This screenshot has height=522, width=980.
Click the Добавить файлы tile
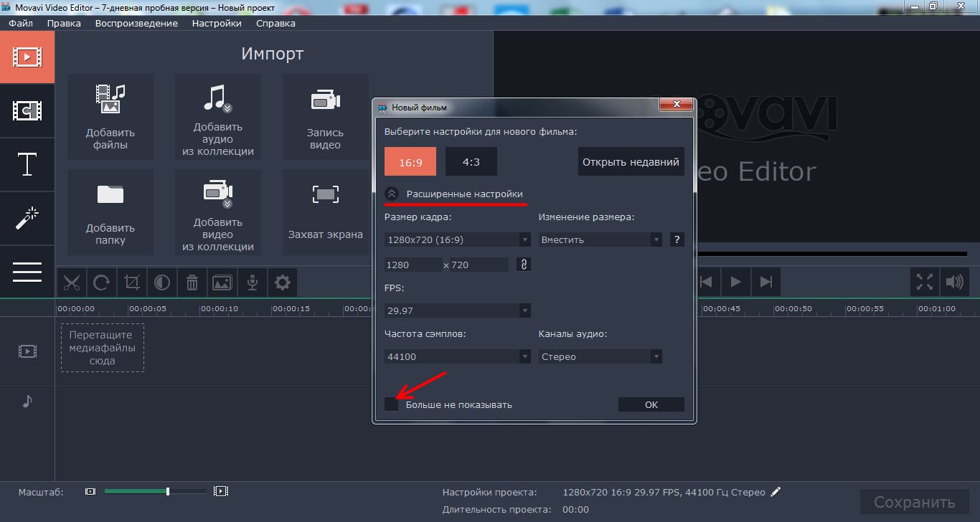click(x=110, y=116)
